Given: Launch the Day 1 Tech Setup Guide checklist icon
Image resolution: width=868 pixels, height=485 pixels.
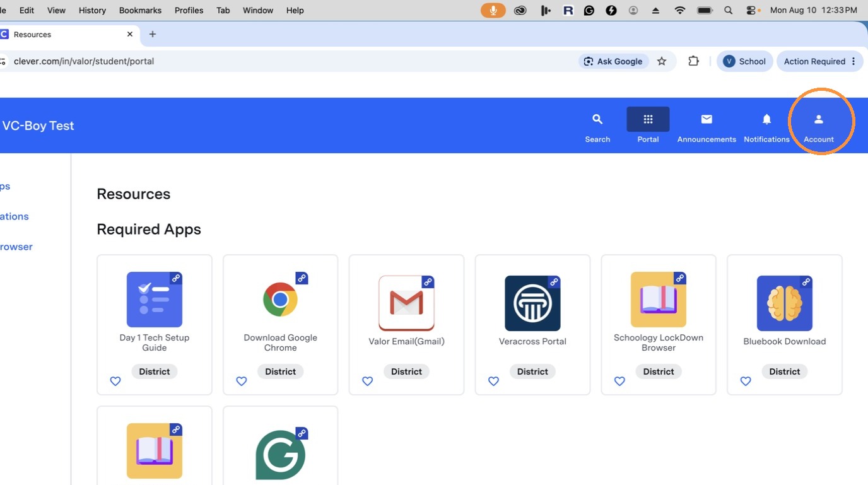Looking at the screenshot, I should (155, 300).
